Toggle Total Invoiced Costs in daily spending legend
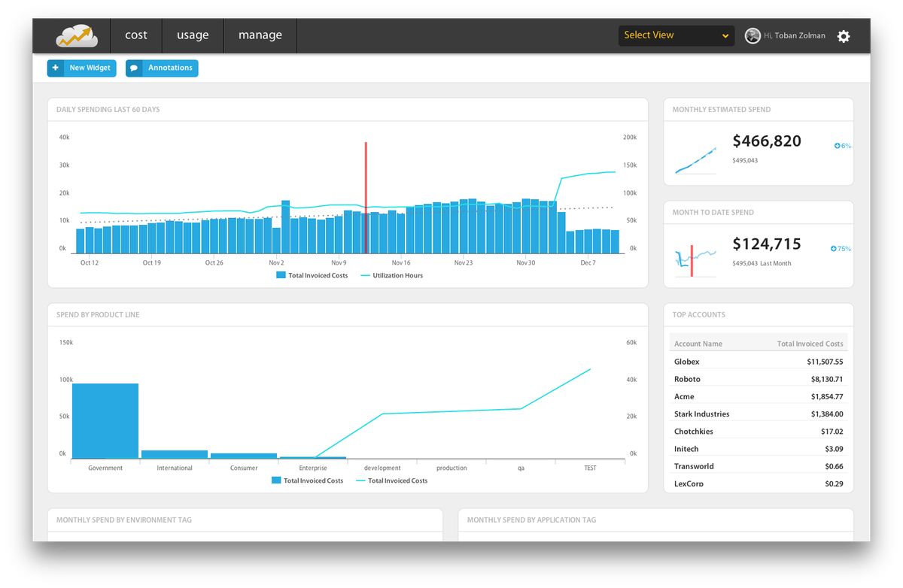 coord(320,275)
